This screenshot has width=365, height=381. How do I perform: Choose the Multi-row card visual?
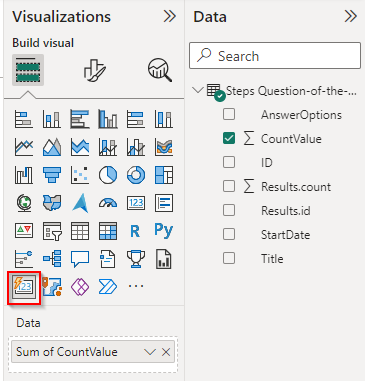[x=164, y=203]
